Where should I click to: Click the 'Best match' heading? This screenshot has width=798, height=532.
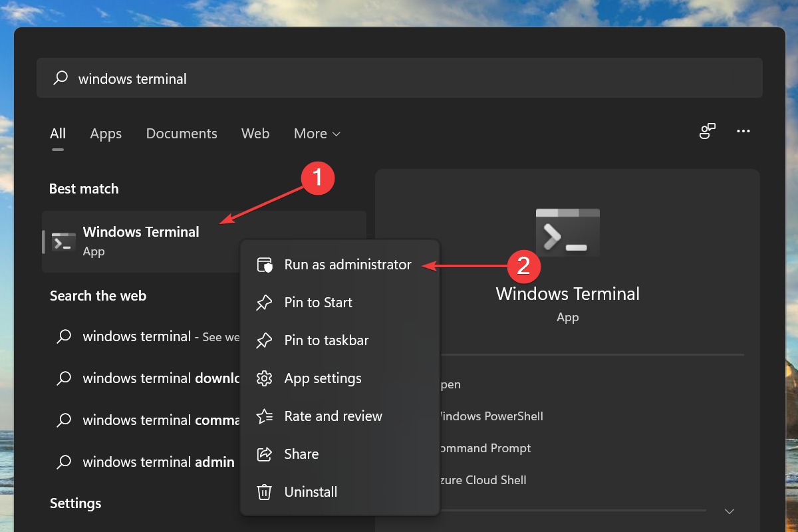[x=84, y=189]
